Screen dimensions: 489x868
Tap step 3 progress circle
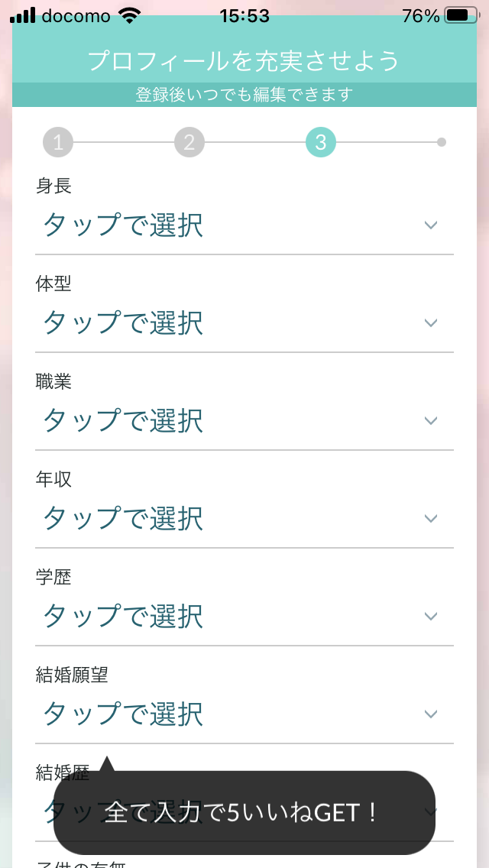pos(321,142)
